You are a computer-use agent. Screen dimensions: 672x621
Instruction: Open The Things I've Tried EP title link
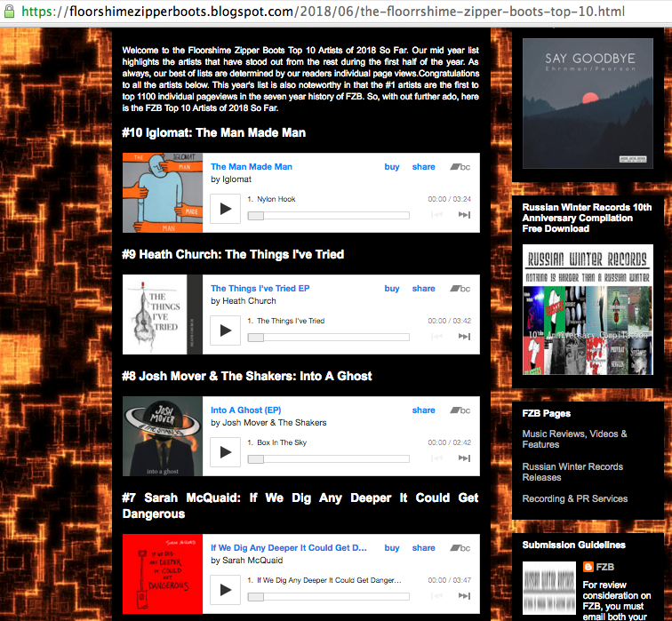click(x=260, y=288)
